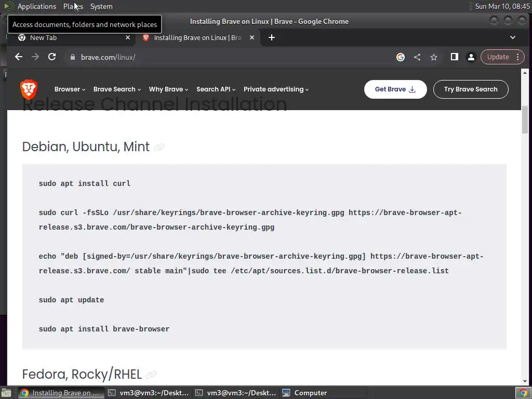Open the tab search dropdown arrow

coord(513,37)
